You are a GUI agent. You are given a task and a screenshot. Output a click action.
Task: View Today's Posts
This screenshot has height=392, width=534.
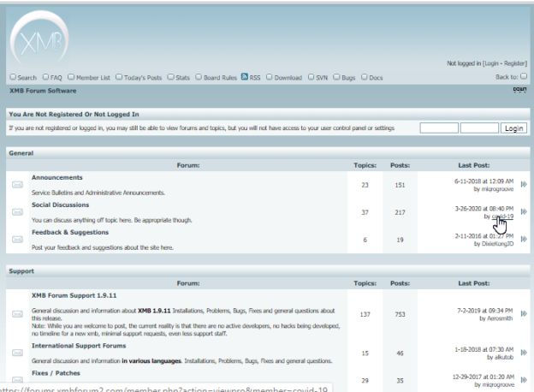[143, 78]
